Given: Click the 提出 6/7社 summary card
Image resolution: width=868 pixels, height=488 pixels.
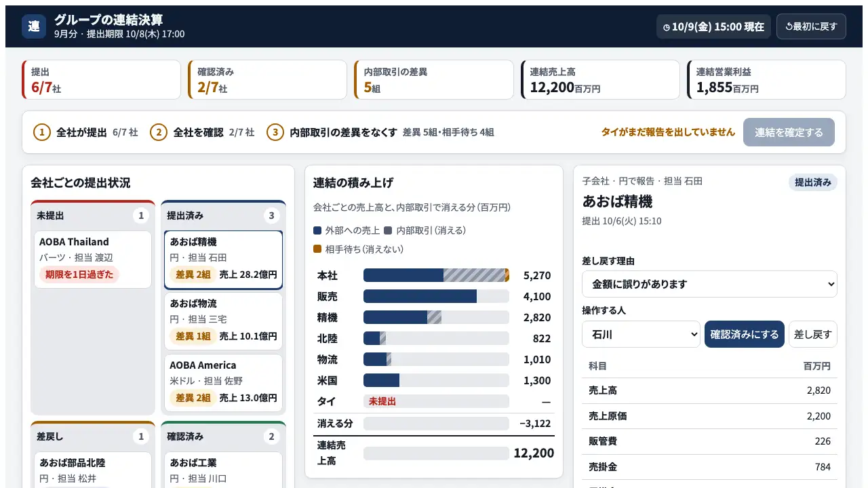Looking at the screenshot, I should pos(101,80).
